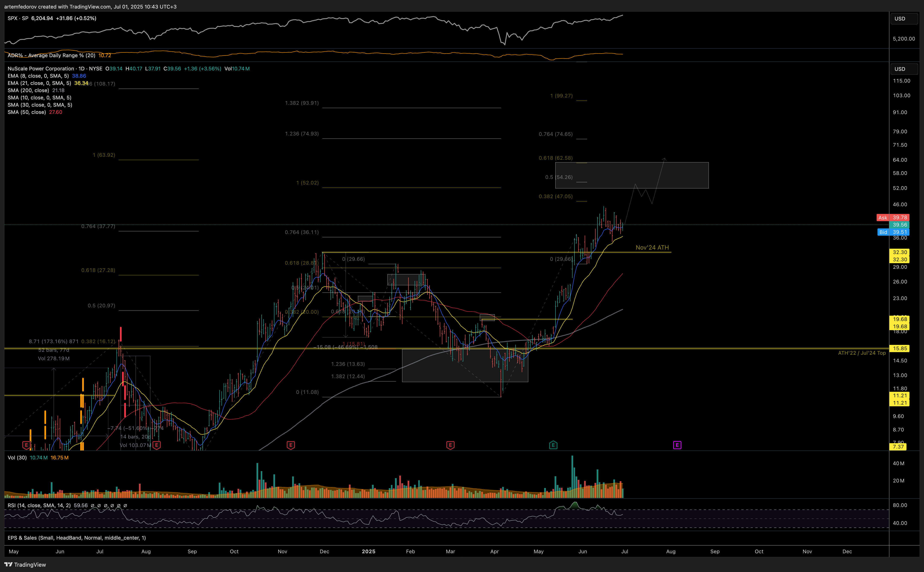The image size is (924, 572).
Task: Click the red Ask 39.78 price label
Action: [x=893, y=218]
